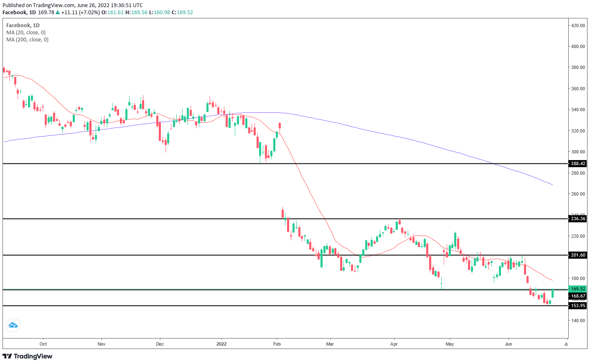This screenshot has width=590, height=364.
Task: Click the 260.00 price axis label
Action: pos(578,194)
